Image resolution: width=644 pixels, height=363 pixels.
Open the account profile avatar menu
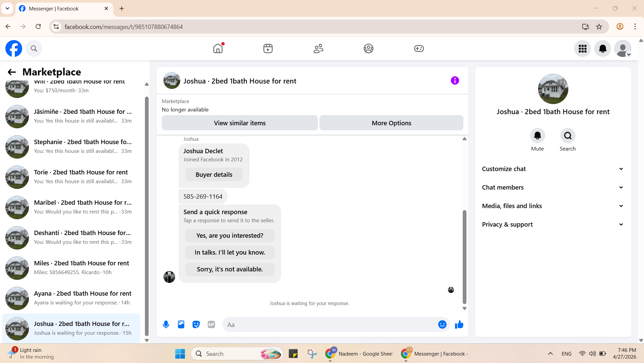tap(623, 48)
